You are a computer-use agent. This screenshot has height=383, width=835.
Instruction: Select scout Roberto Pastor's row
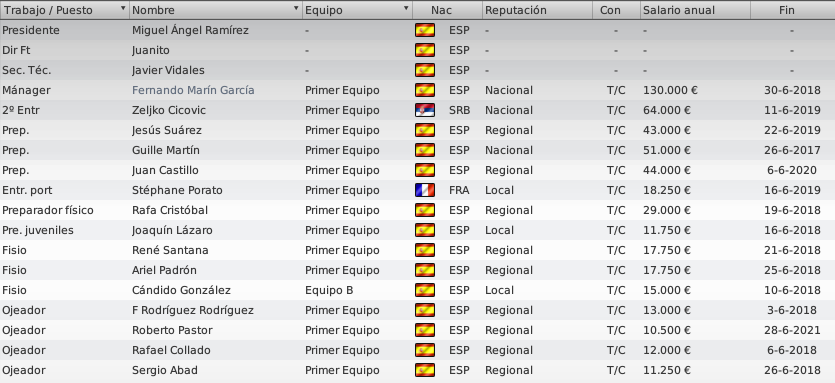[418, 330]
